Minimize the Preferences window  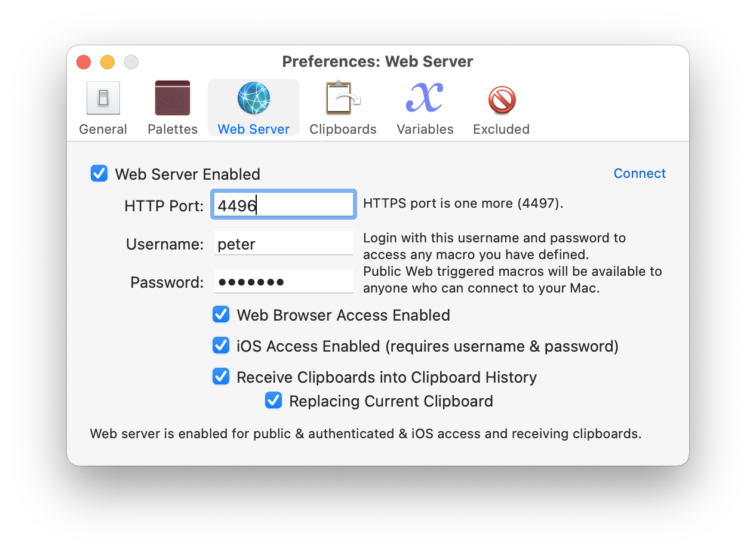click(107, 61)
